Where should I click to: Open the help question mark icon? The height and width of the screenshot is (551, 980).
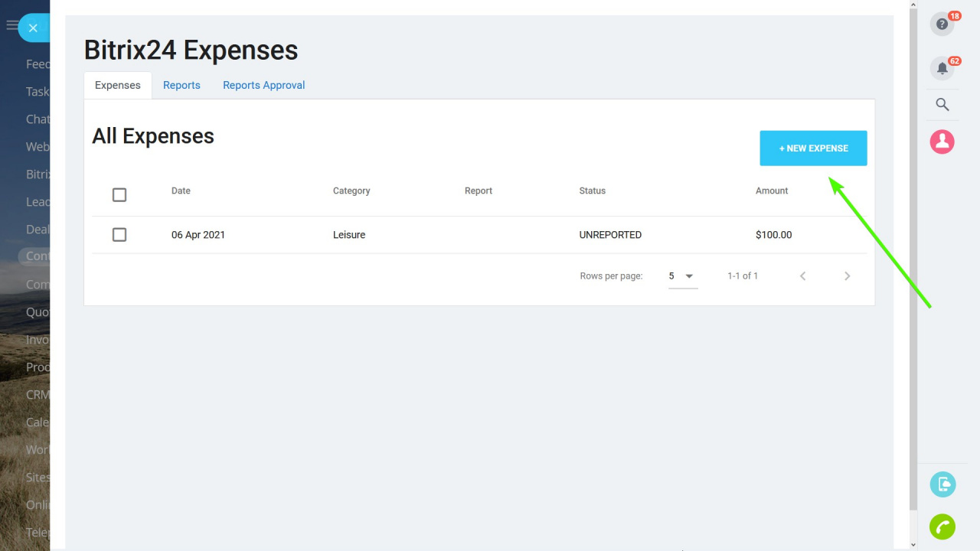942,24
